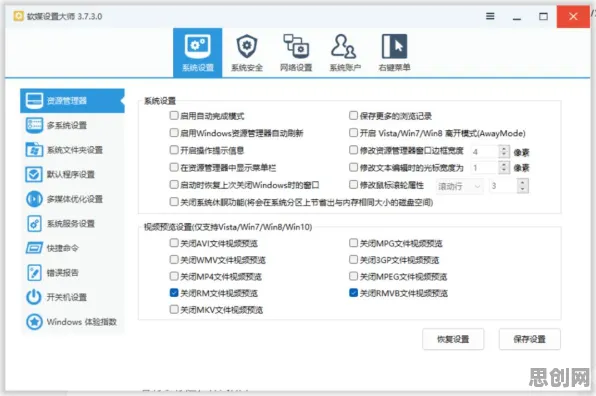
Task: Click 系统设置 tab label
Action: tap(198, 68)
